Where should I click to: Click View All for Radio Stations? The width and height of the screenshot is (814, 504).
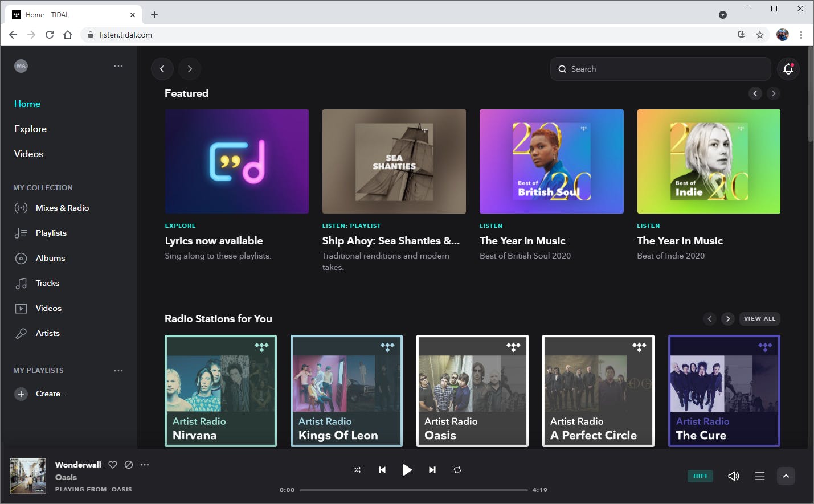tap(760, 319)
